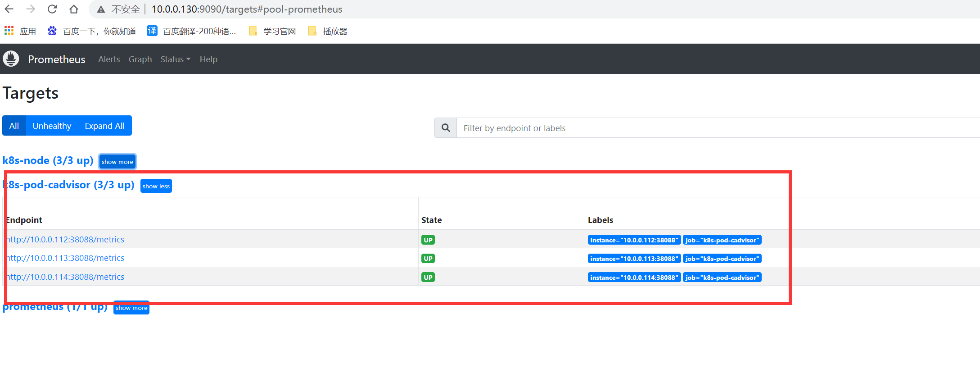Open the Help page
Viewport: 980px width, 378px height.
pyautogui.click(x=208, y=59)
